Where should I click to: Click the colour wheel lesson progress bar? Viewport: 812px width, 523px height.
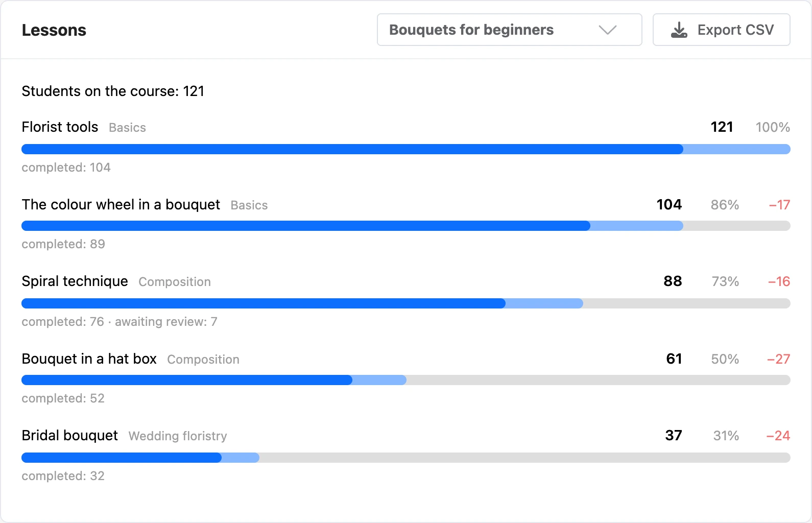(x=406, y=226)
